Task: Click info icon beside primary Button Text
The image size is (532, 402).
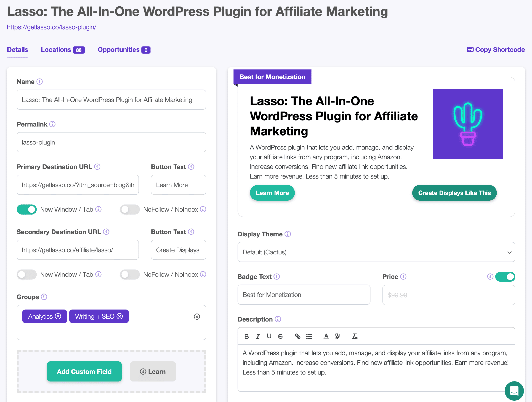Action: [x=191, y=167]
